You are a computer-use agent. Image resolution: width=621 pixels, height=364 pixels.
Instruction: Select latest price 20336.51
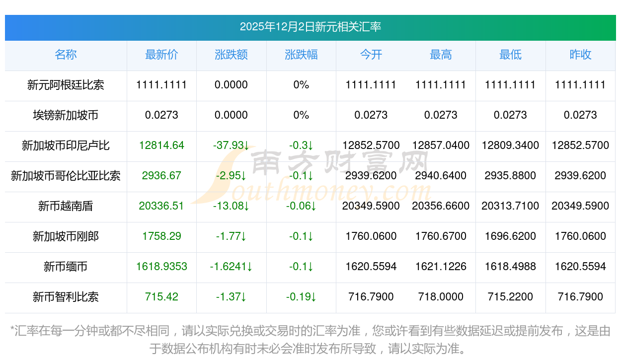point(161,206)
